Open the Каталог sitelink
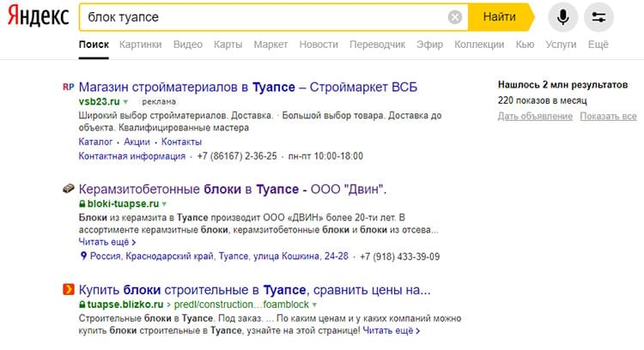 (x=95, y=142)
